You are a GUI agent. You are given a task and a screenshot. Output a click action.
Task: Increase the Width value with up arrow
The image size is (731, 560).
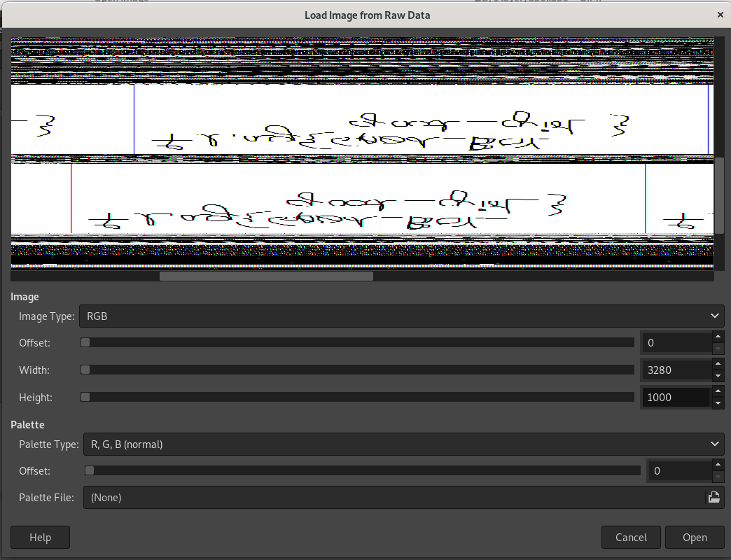pyautogui.click(x=718, y=364)
